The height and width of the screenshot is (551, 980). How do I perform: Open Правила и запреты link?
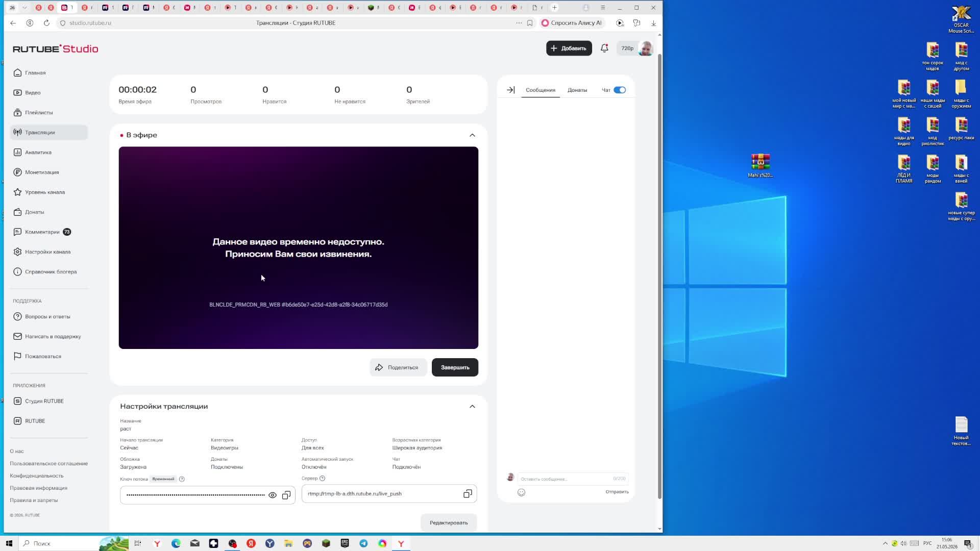(34, 500)
